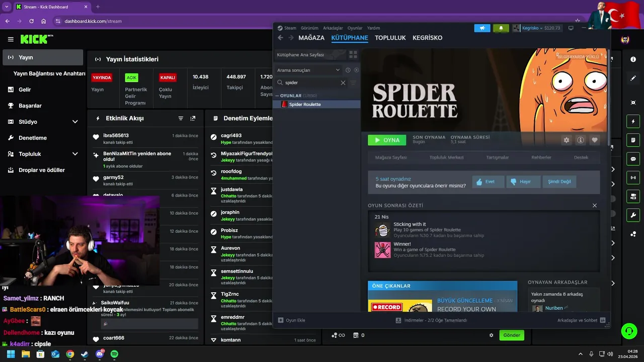Open the game info icon

[x=580, y=140]
